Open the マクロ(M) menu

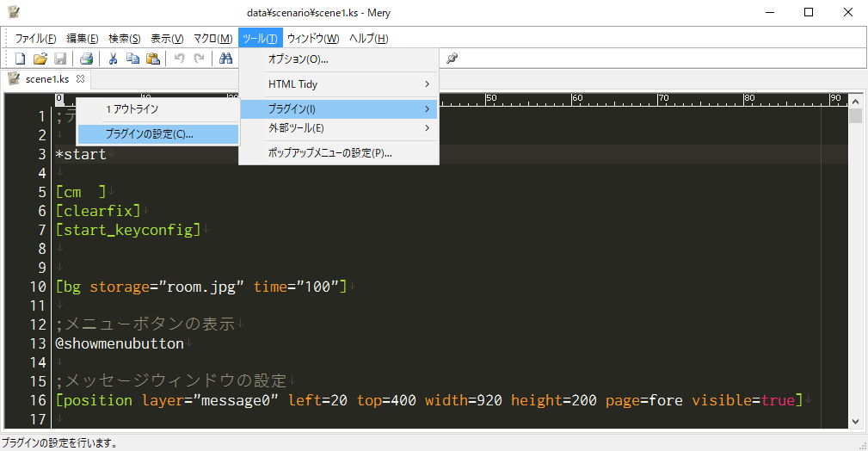(x=213, y=38)
